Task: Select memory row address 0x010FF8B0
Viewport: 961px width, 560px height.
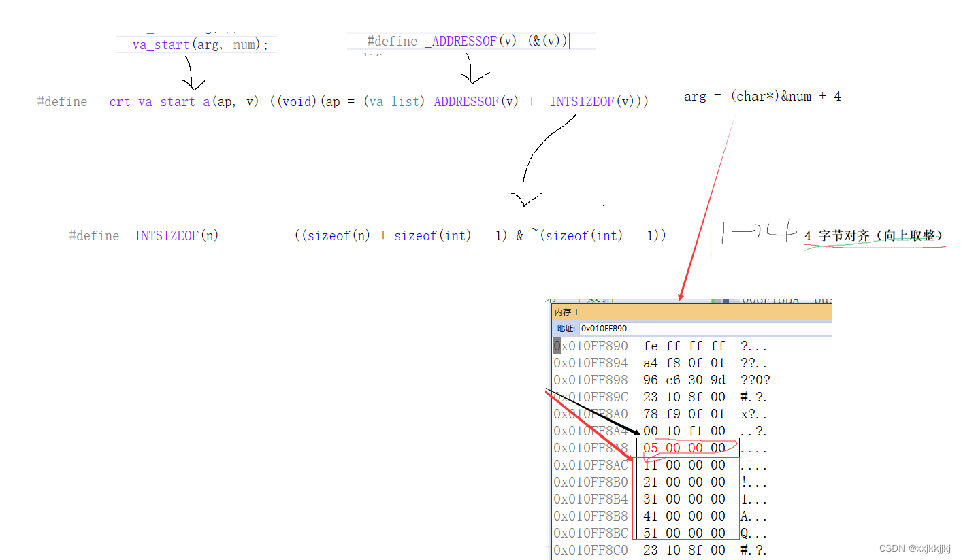Action: pyautogui.click(x=591, y=482)
